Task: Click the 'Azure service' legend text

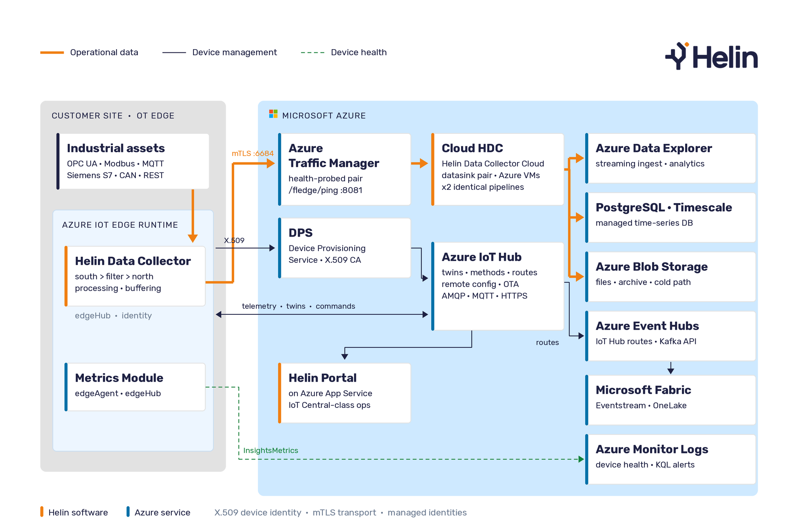Action: coord(162,513)
